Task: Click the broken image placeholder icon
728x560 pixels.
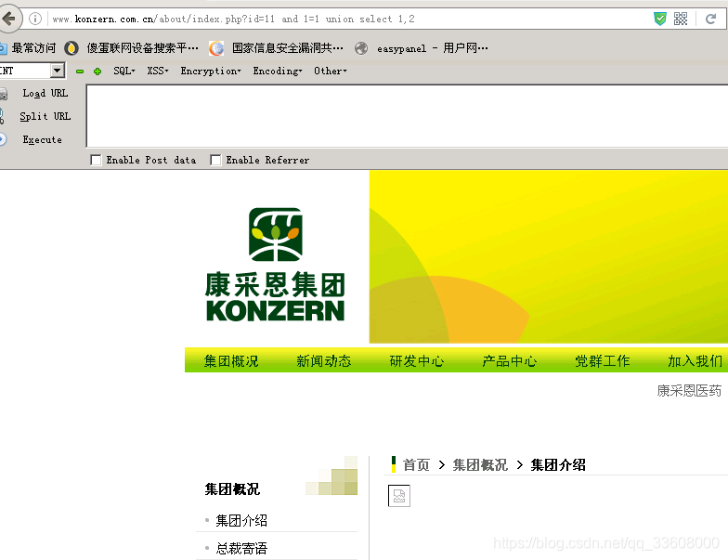Action: 399,496
